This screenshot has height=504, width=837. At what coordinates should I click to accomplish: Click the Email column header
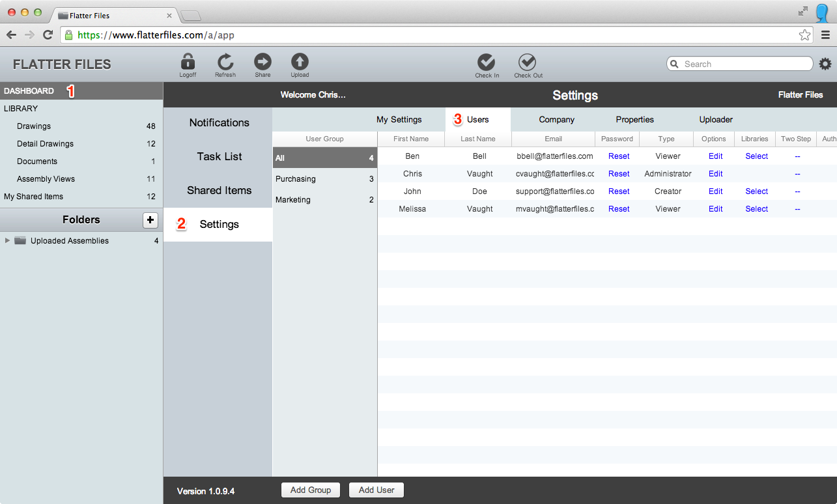point(554,139)
